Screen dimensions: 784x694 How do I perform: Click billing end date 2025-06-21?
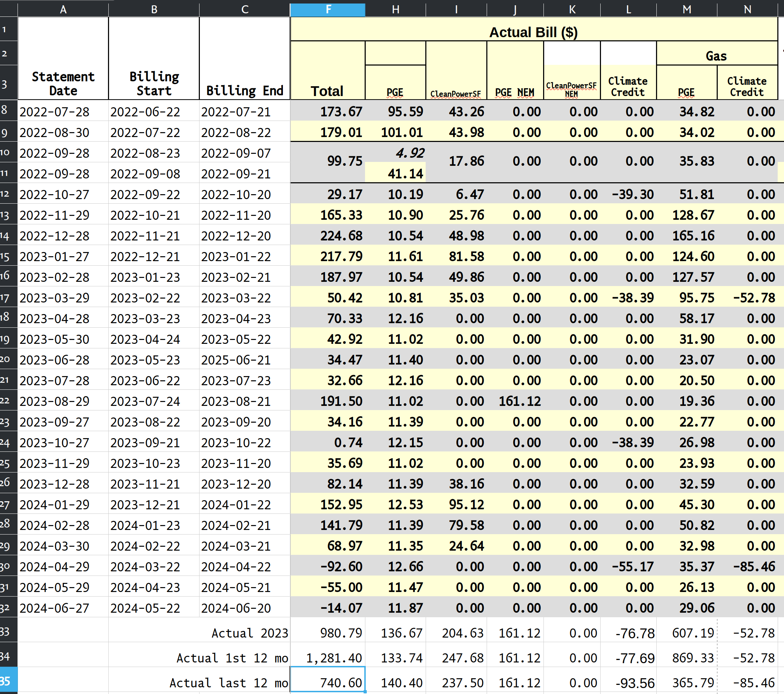236,360
